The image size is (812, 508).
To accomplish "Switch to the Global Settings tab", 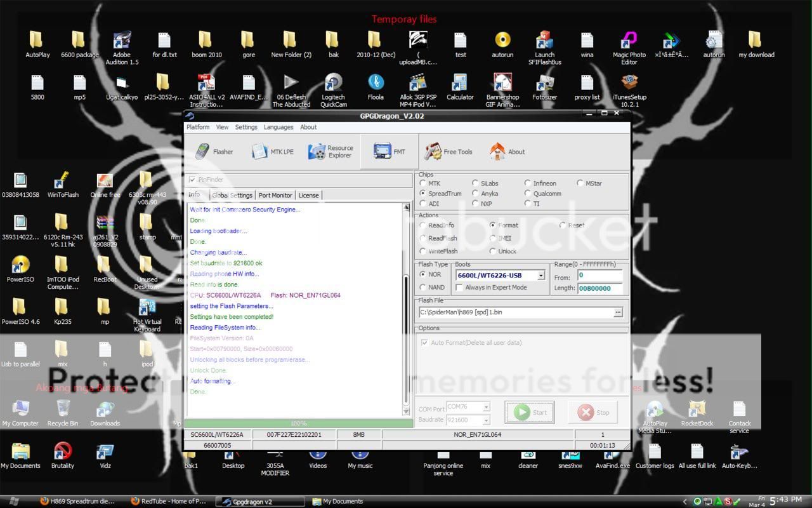I will 232,196.
